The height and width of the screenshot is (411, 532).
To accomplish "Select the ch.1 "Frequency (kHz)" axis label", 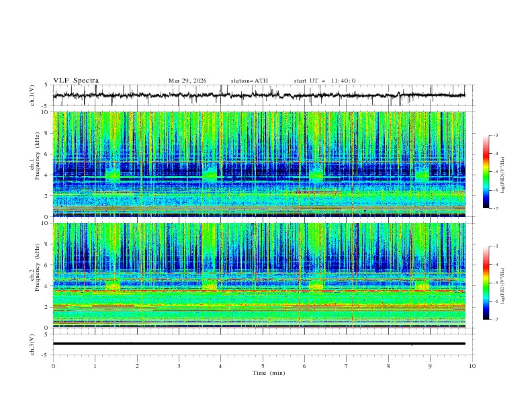I will tap(38, 156).
